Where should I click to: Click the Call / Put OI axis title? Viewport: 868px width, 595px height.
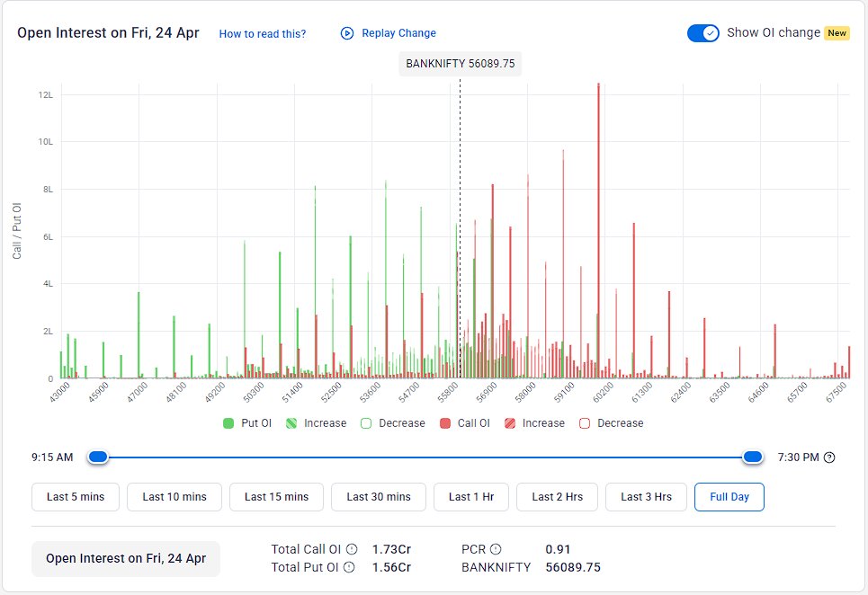click(x=17, y=231)
